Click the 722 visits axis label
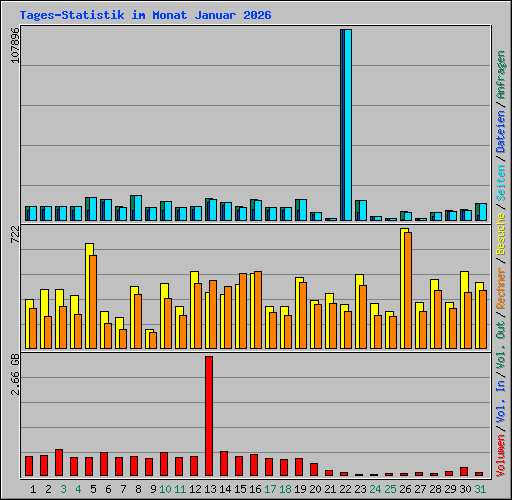 [15, 234]
